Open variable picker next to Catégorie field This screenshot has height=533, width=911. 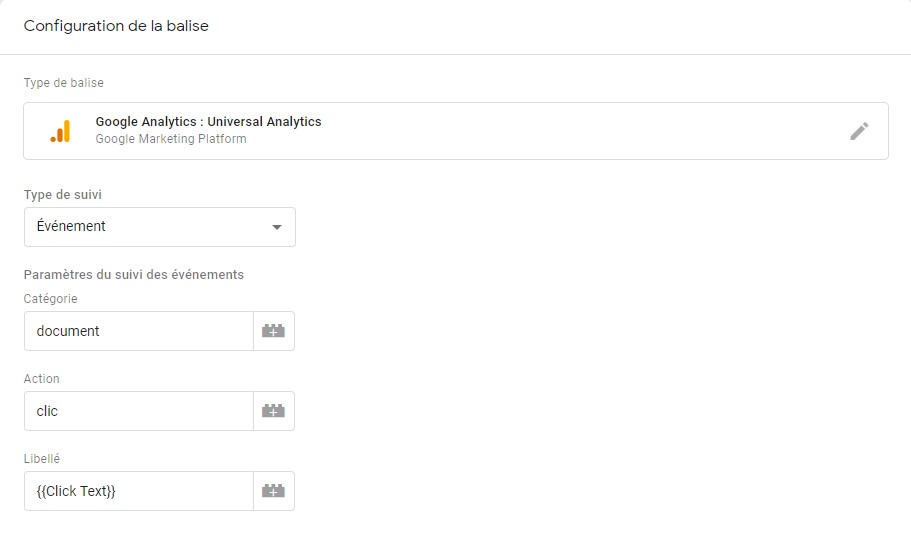[x=274, y=331]
